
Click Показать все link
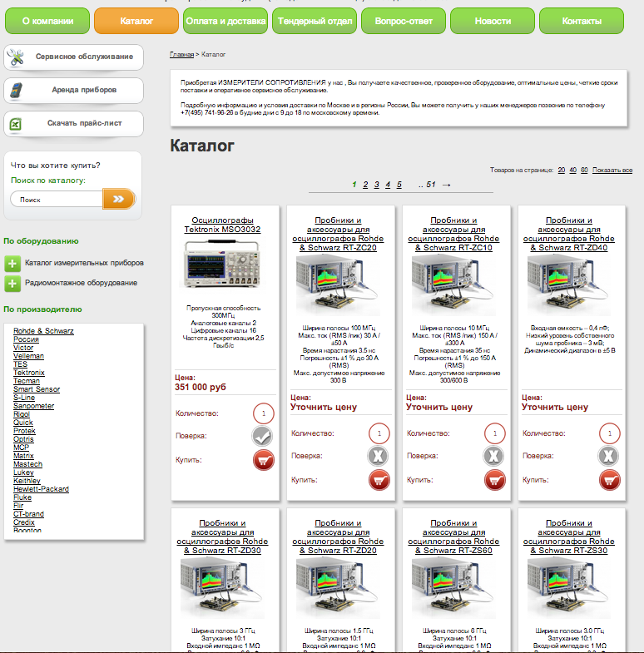point(612,170)
